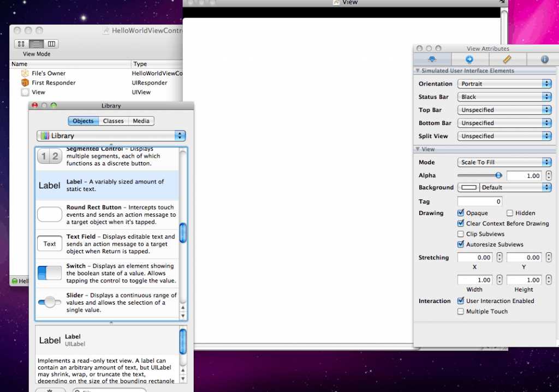The height and width of the screenshot is (392, 559).
Task: Select the Text Field description in Library
Action: tap(121, 244)
